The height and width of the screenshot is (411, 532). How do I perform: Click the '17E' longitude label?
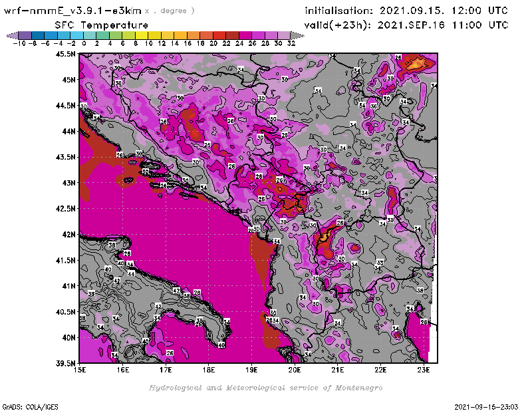point(166,370)
